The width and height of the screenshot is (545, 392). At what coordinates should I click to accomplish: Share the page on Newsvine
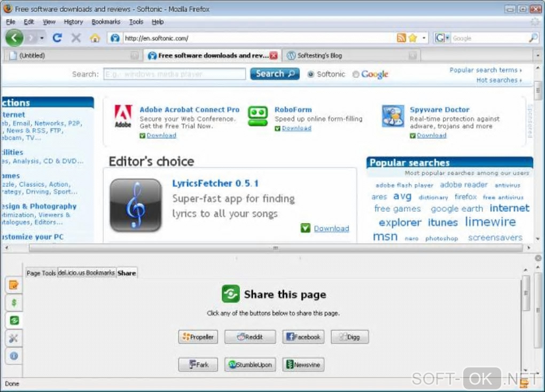point(303,365)
